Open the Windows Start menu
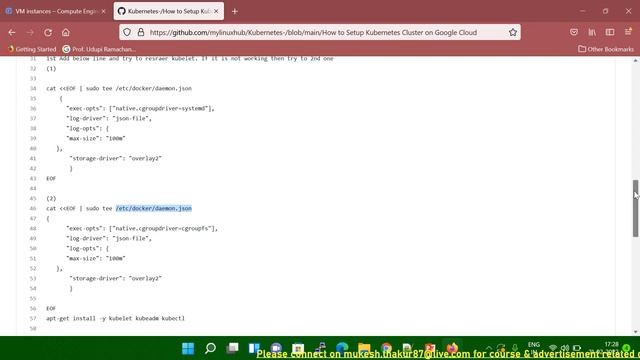Viewport: 640px width, 360px height. click(188, 348)
